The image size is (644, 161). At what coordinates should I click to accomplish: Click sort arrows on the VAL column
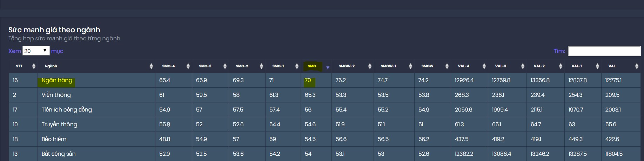(x=637, y=66)
